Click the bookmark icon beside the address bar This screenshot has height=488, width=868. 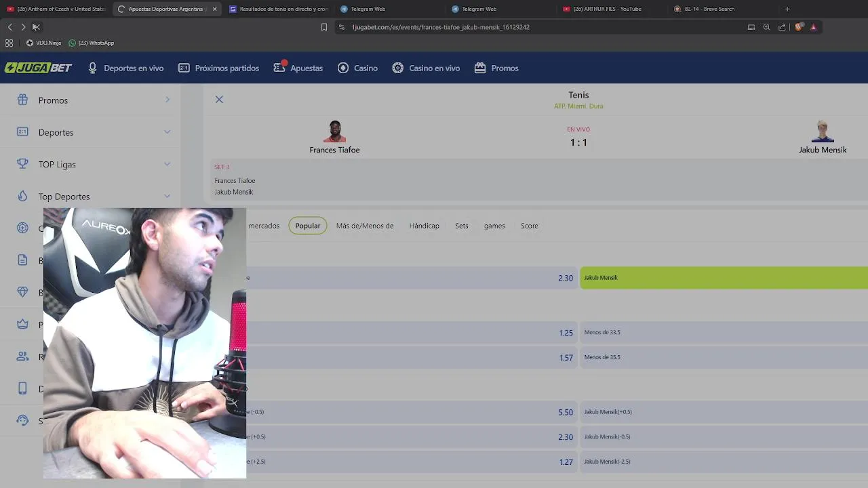pos(324,27)
